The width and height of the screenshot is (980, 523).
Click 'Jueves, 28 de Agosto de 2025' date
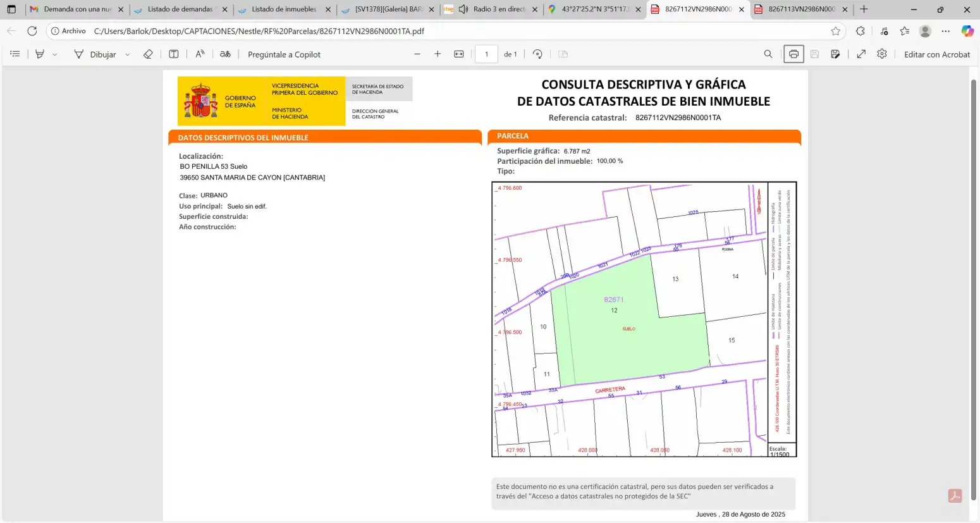740,514
